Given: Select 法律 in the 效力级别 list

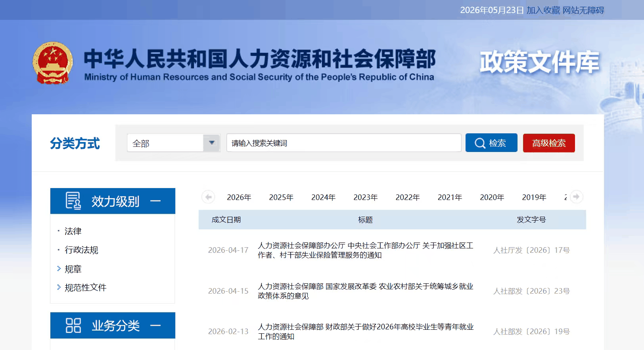Looking at the screenshot, I should [x=73, y=231].
